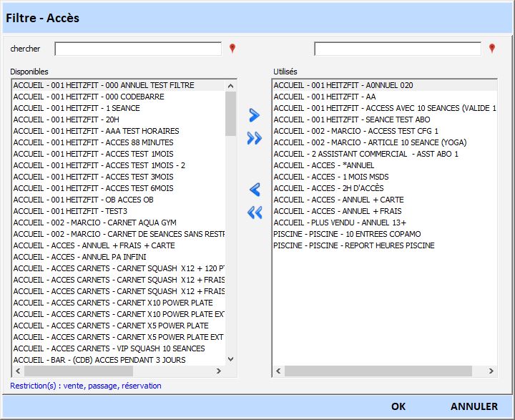Click horizontal scrollbar under Utilisés list
The image size is (515, 420).
(379, 371)
